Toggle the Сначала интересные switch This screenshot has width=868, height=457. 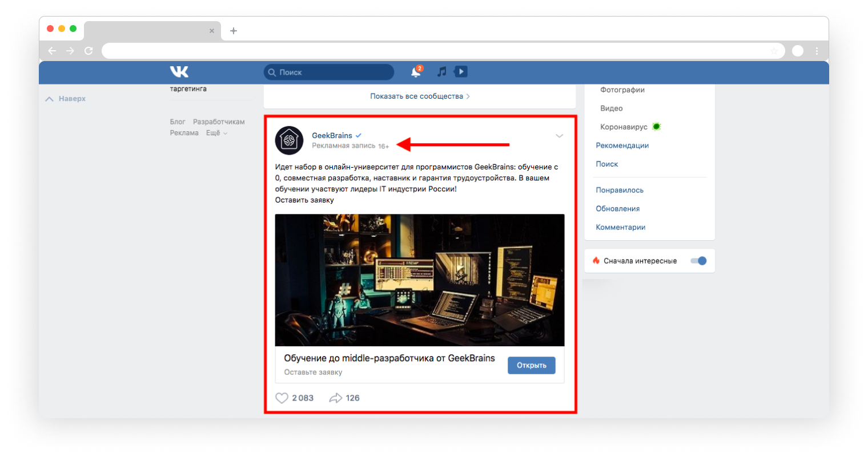pos(698,261)
